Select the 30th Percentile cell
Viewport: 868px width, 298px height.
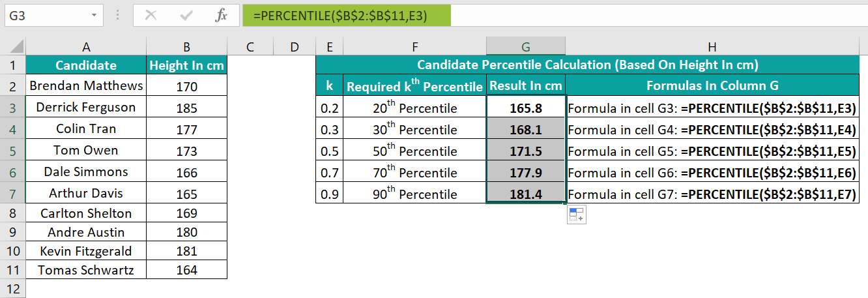coord(415,129)
